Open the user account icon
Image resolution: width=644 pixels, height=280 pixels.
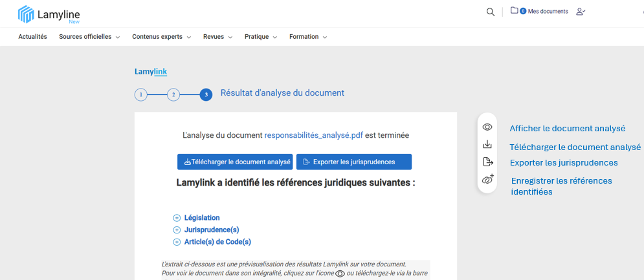click(581, 12)
